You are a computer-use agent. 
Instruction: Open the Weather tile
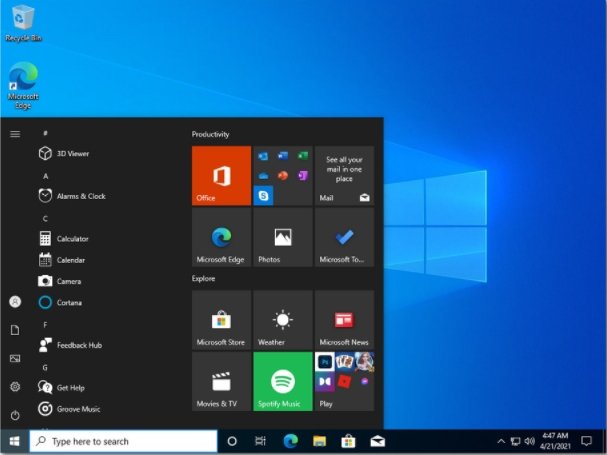[x=283, y=320]
